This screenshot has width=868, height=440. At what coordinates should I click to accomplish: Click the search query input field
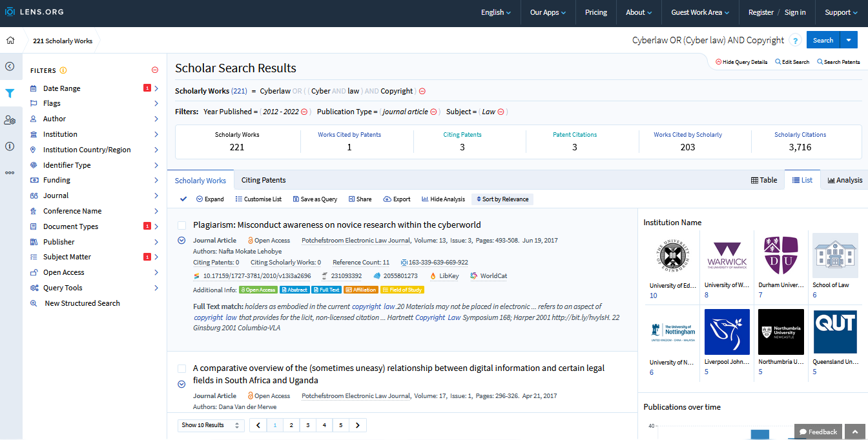pos(707,40)
